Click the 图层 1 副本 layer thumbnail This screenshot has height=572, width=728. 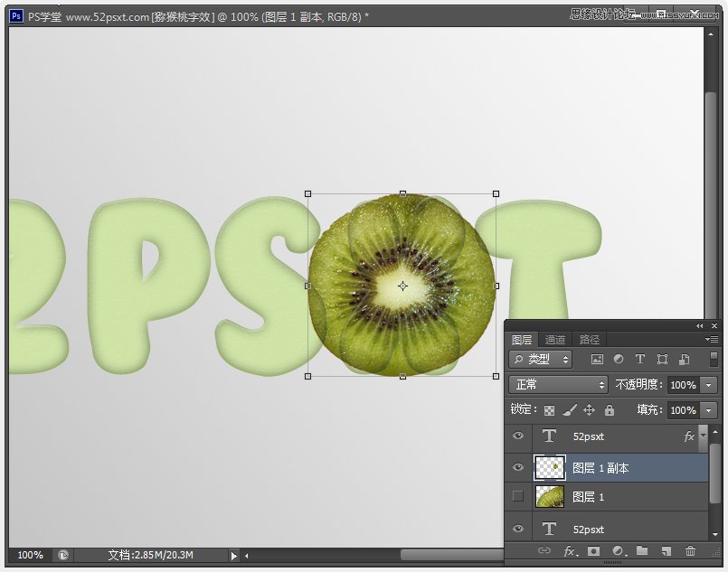pos(550,467)
